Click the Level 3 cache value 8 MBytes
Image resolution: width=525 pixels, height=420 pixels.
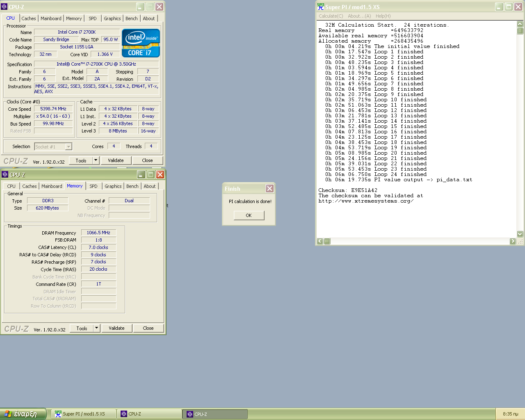pos(118,131)
